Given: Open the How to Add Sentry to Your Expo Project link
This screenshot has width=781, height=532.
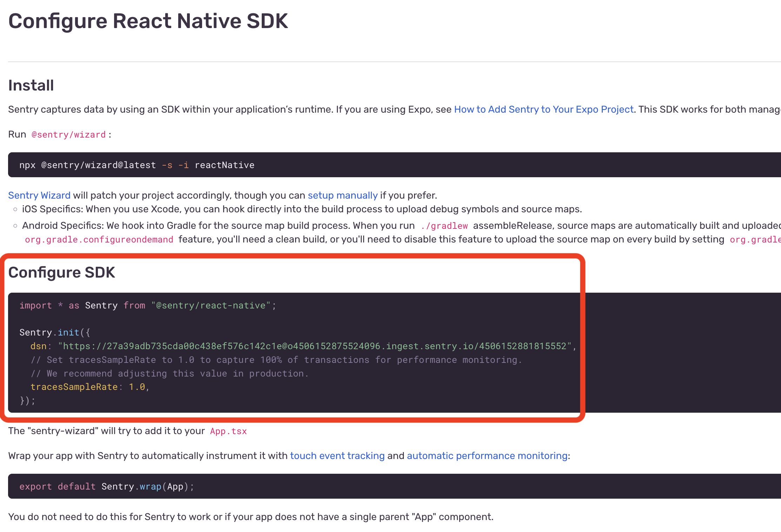Looking at the screenshot, I should [x=544, y=109].
